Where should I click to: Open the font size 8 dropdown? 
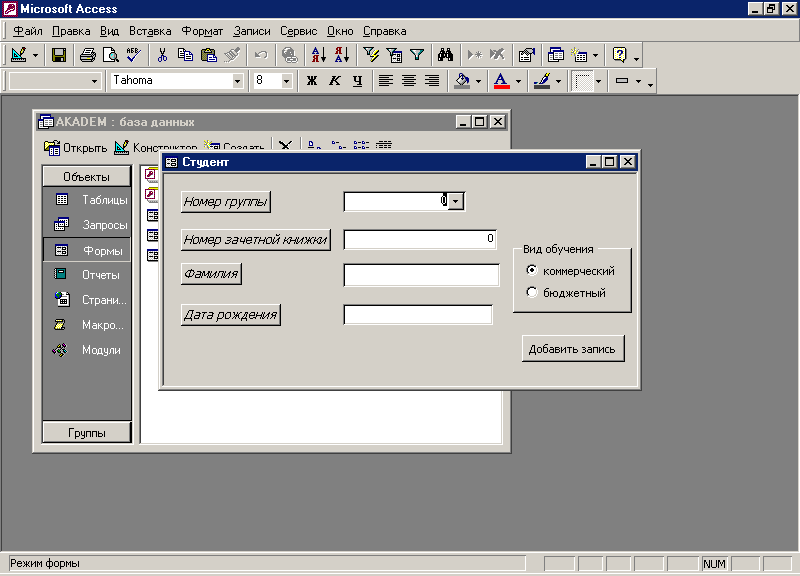(x=286, y=81)
